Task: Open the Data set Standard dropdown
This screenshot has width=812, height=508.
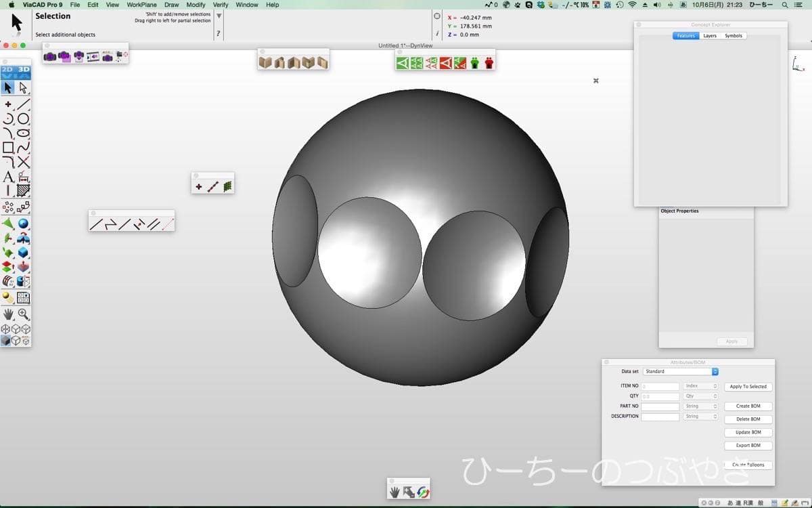Action: point(680,371)
